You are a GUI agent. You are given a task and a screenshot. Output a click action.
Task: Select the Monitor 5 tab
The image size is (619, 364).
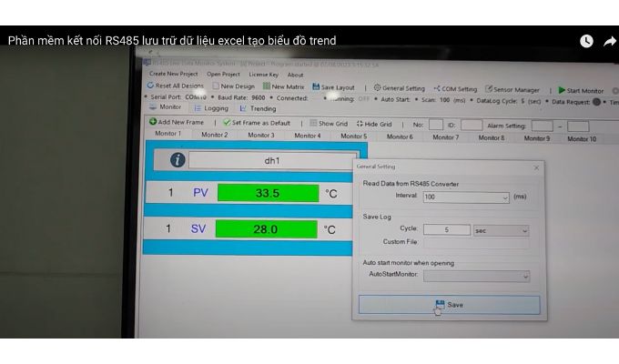point(353,136)
